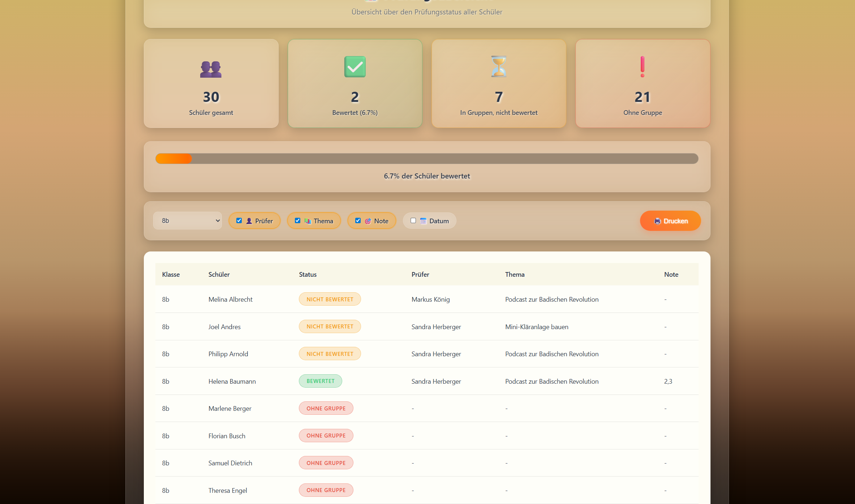Click the calendar icon beside Datum

[x=423, y=221]
